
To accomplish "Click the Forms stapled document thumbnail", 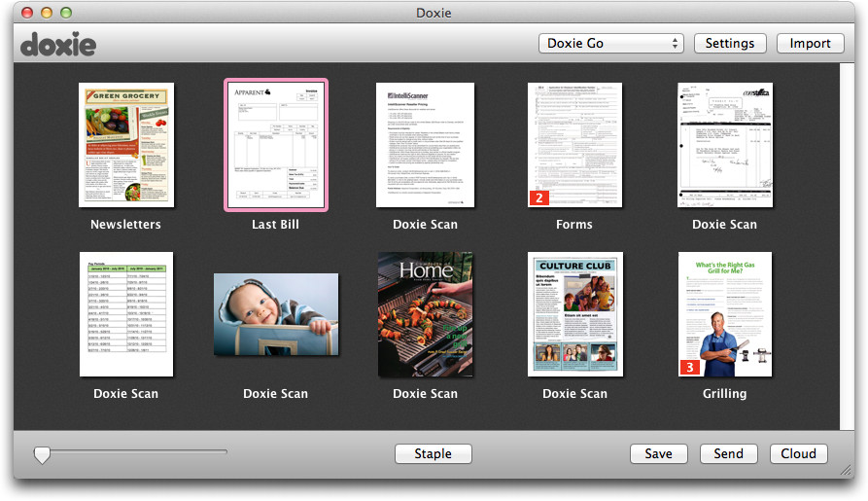I will coord(574,145).
